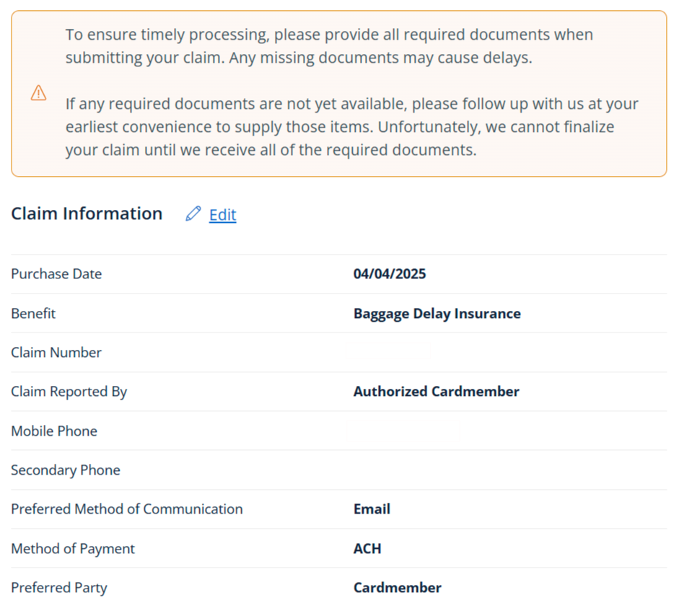Click the timely processing notice paragraph

pyautogui.click(x=329, y=46)
